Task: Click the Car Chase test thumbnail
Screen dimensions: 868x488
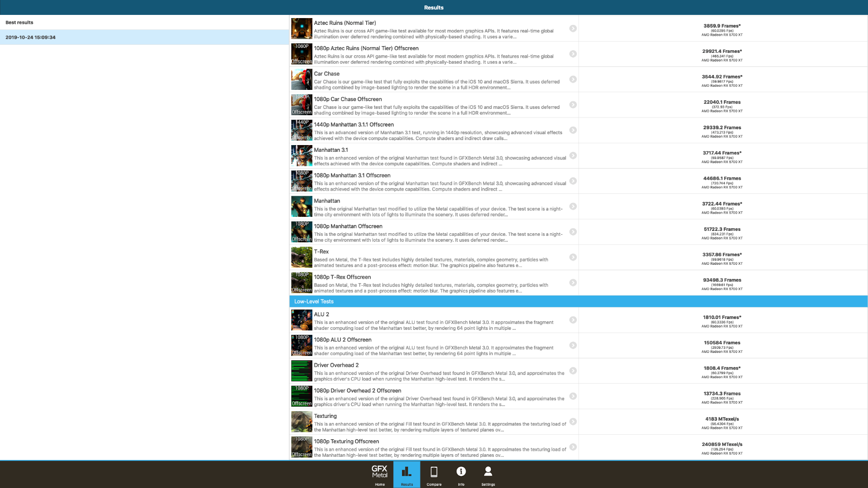Action: (x=302, y=80)
